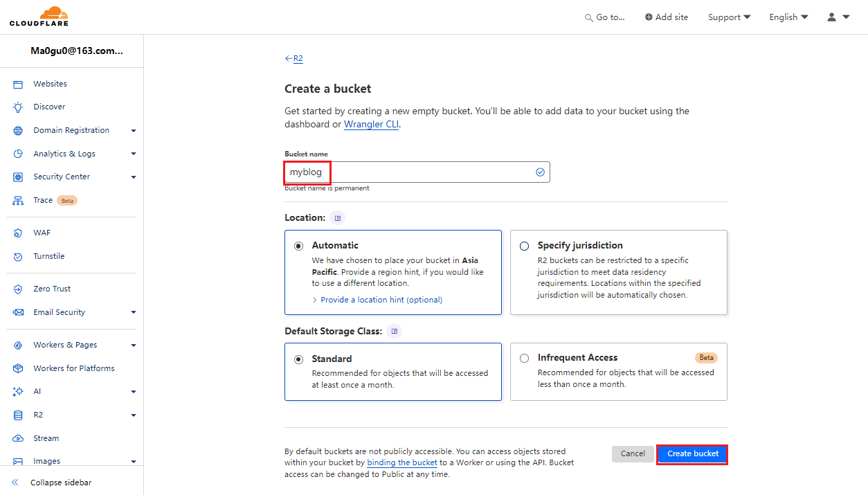868x495 pixels.
Task: Open the Websites sidebar icon
Action: 18,84
